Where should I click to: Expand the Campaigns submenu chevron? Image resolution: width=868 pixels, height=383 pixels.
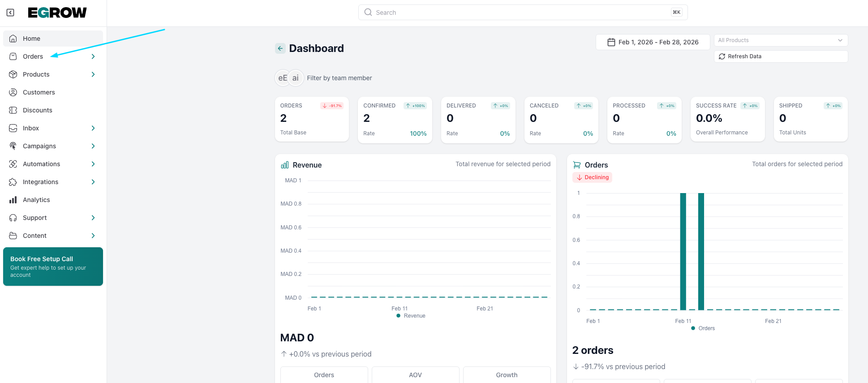93,146
